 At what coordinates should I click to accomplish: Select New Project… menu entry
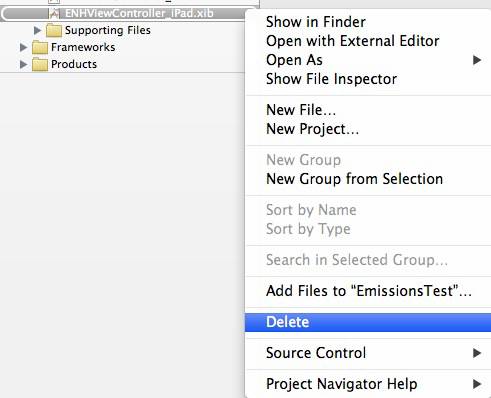tap(312, 129)
